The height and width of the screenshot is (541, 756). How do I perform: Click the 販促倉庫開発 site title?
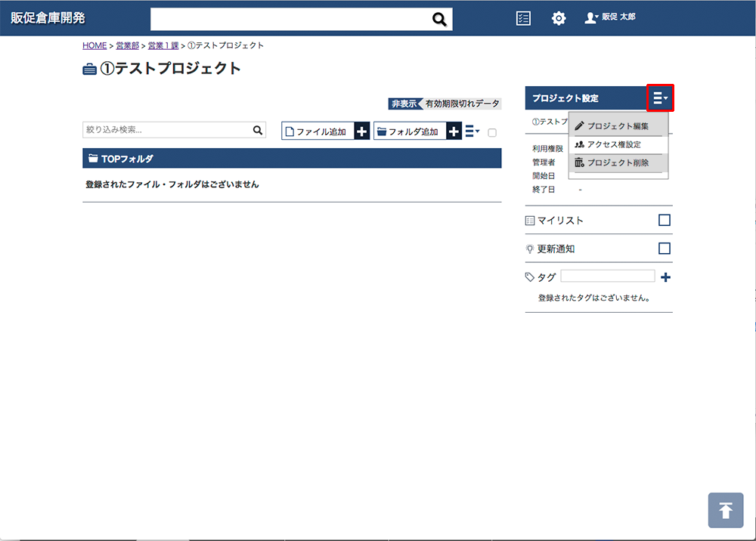click(48, 18)
